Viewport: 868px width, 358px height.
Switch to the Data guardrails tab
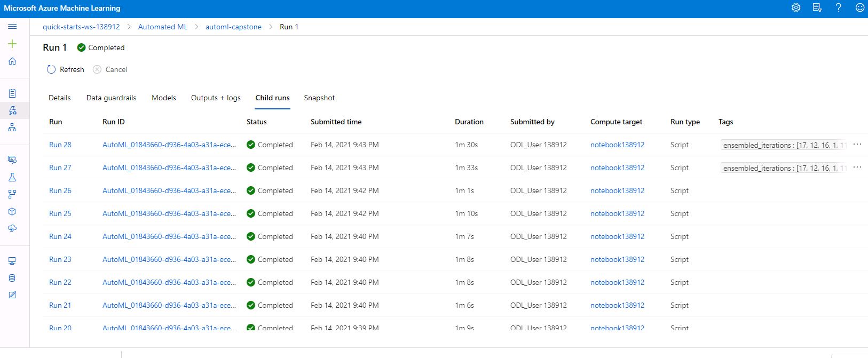coord(111,98)
